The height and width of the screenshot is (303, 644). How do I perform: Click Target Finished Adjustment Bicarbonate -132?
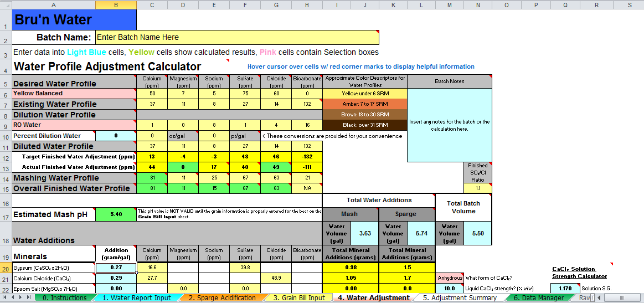click(307, 157)
